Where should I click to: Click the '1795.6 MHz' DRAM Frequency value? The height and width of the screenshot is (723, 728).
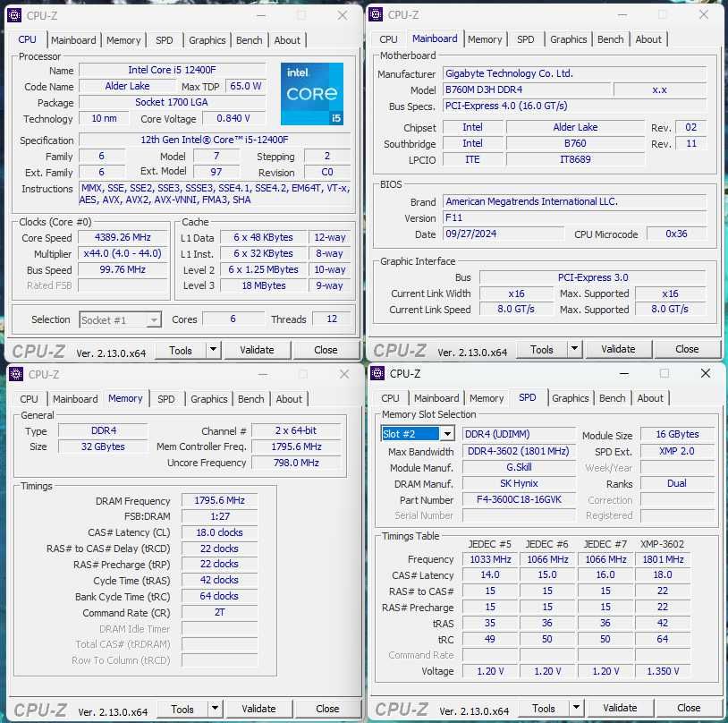[220, 500]
